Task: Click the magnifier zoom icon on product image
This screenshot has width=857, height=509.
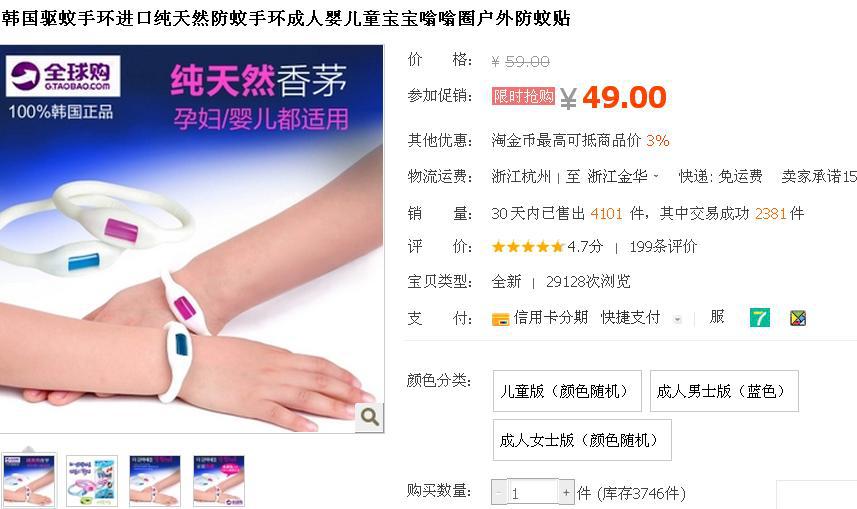Action: tap(369, 417)
